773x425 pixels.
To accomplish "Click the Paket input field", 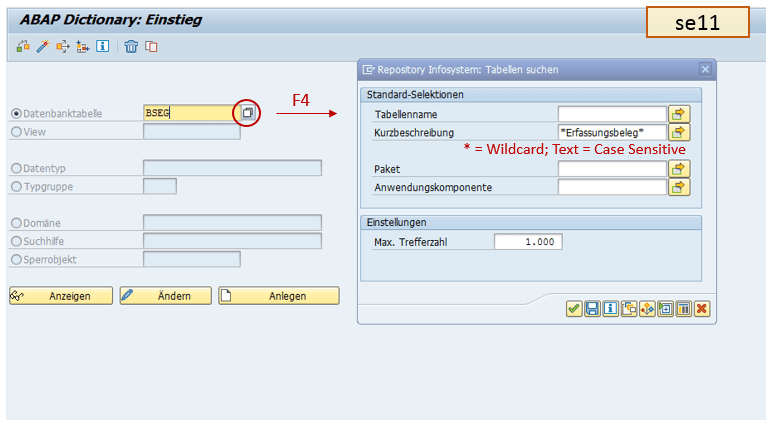I will coord(612,169).
